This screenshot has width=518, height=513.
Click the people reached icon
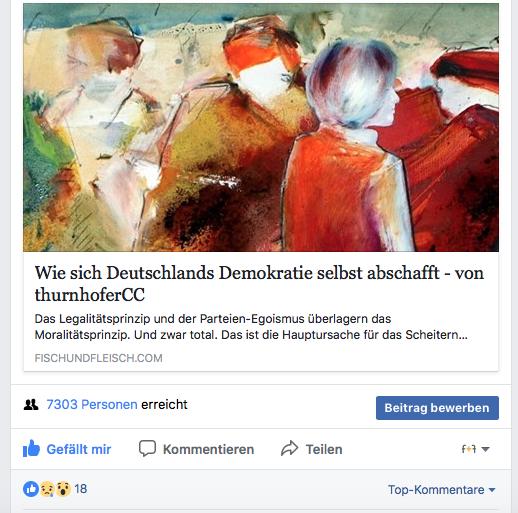pos(31,405)
